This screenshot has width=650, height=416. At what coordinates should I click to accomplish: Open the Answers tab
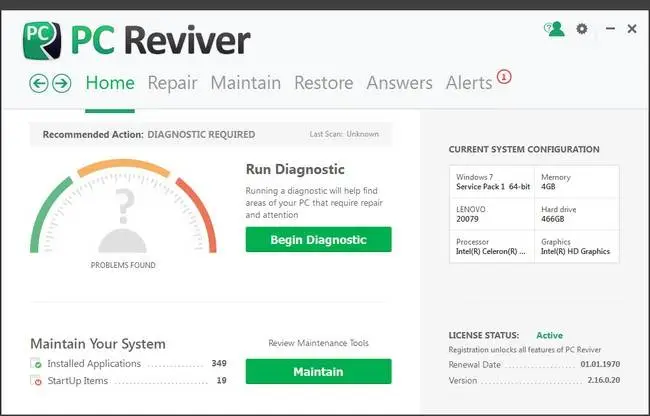click(400, 83)
